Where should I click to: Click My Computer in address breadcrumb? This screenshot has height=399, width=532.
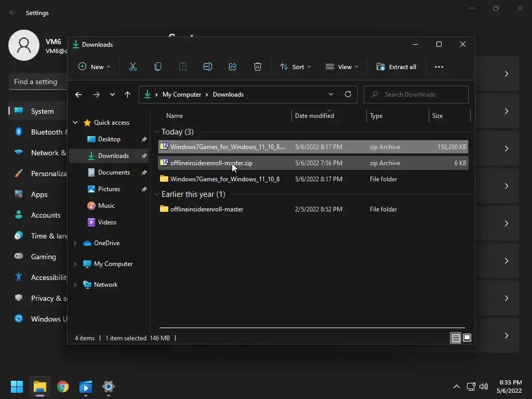click(181, 95)
